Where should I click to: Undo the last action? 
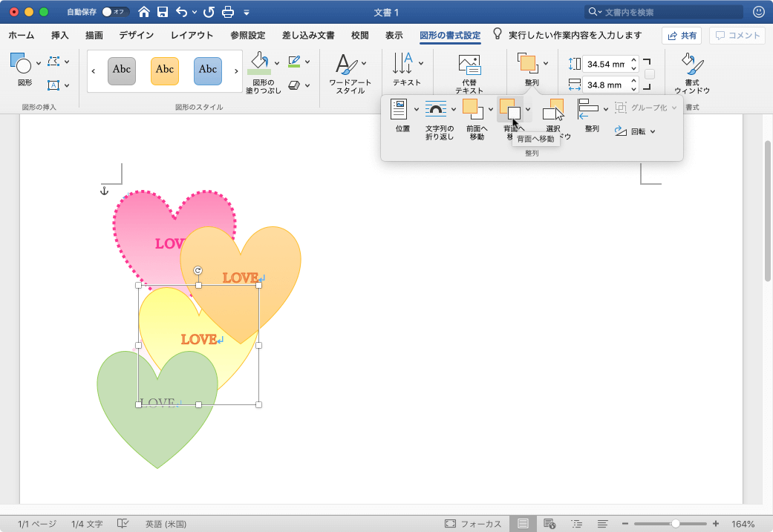[x=181, y=12]
